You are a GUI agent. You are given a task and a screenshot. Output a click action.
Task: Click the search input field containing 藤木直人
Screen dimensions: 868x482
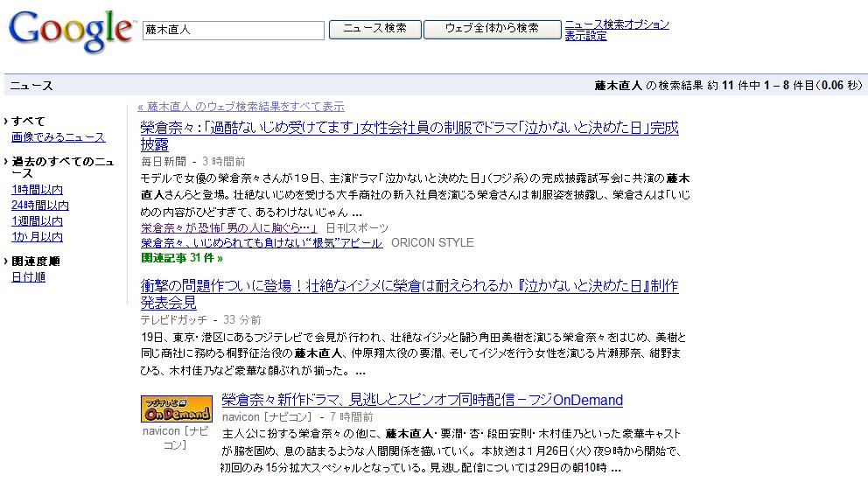(233, 30)
